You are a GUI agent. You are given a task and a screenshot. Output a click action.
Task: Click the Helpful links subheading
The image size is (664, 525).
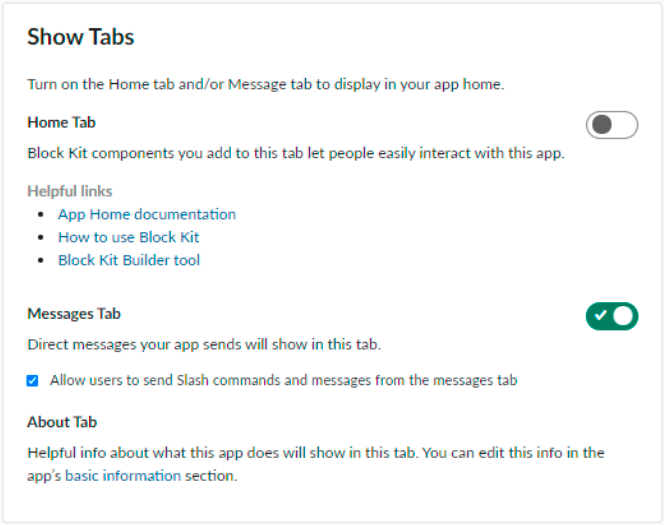click(70, 191)
